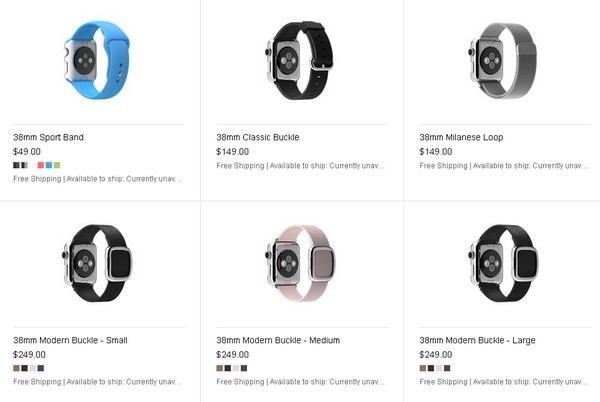Open the 38mm Modern Buckle - Large link

[477, 340]
